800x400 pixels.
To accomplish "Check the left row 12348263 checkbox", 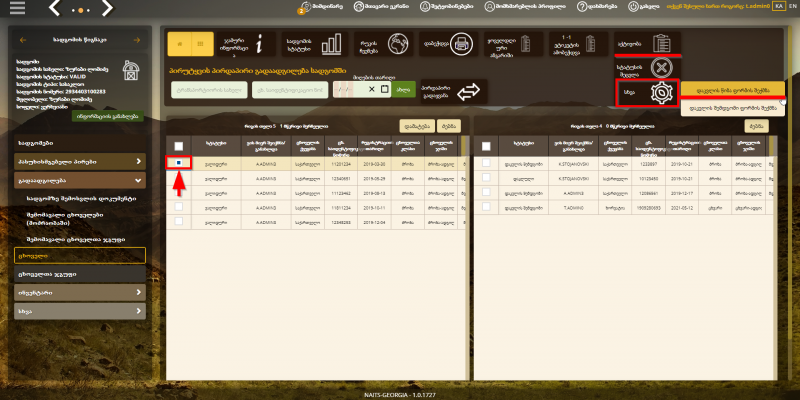I will click(179, 221).
